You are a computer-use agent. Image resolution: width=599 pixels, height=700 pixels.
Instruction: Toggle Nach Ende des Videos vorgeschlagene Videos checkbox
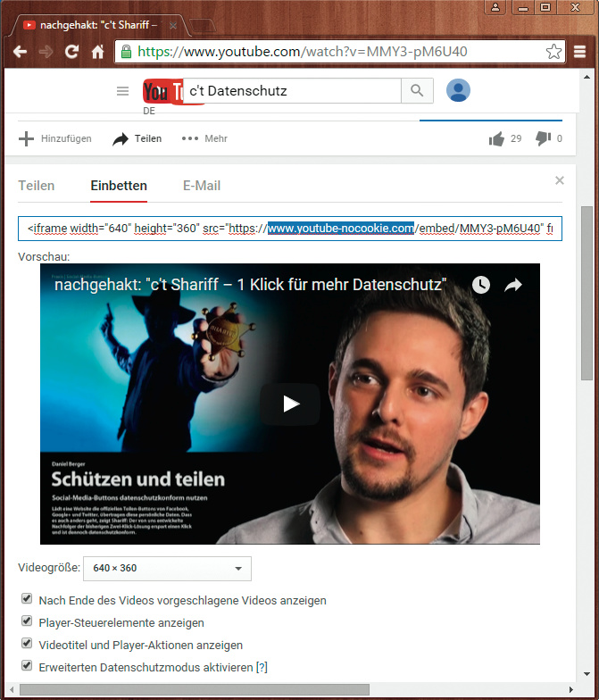[x=27, y=598]
